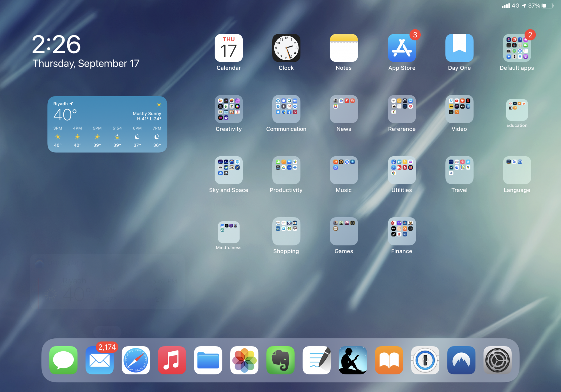Launch the Notes app

click(344, 48)
